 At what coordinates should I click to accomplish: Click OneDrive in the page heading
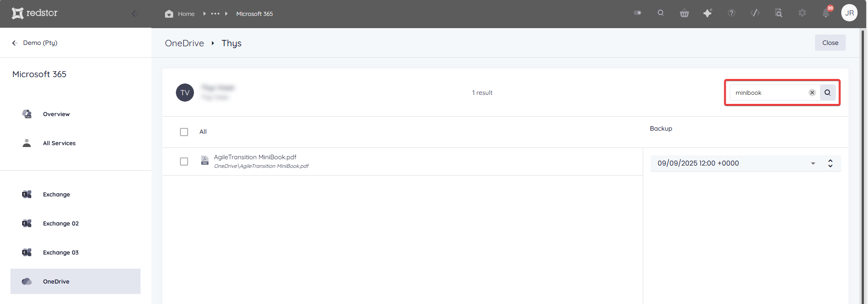click(x=184, y=43)
